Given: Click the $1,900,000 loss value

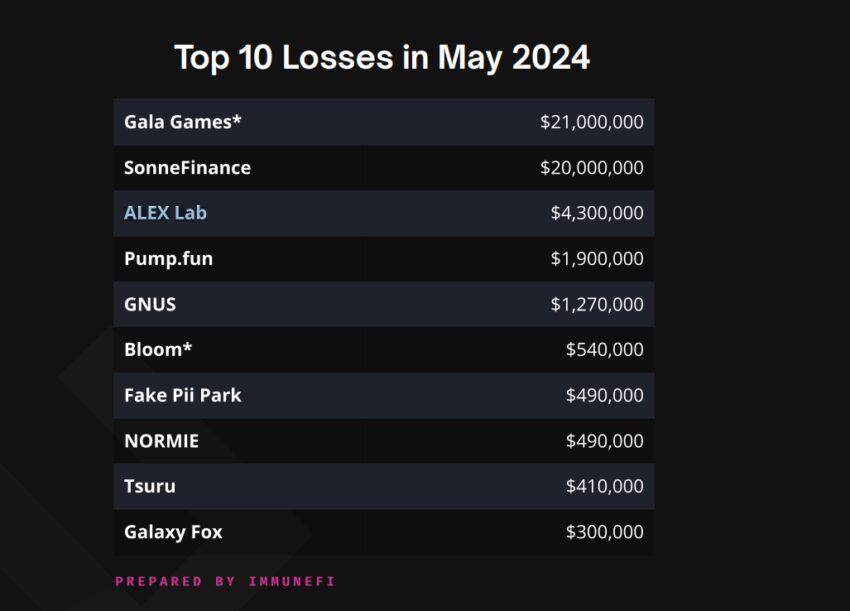Looking at the screenshot, I should (x=597, y=259).
